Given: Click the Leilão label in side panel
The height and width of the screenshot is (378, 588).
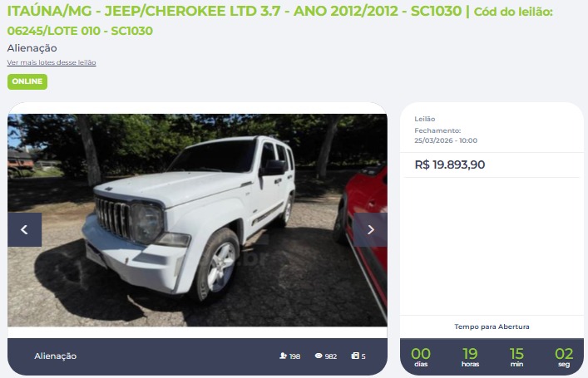Looking at the screenshot, I should [424, 119].
